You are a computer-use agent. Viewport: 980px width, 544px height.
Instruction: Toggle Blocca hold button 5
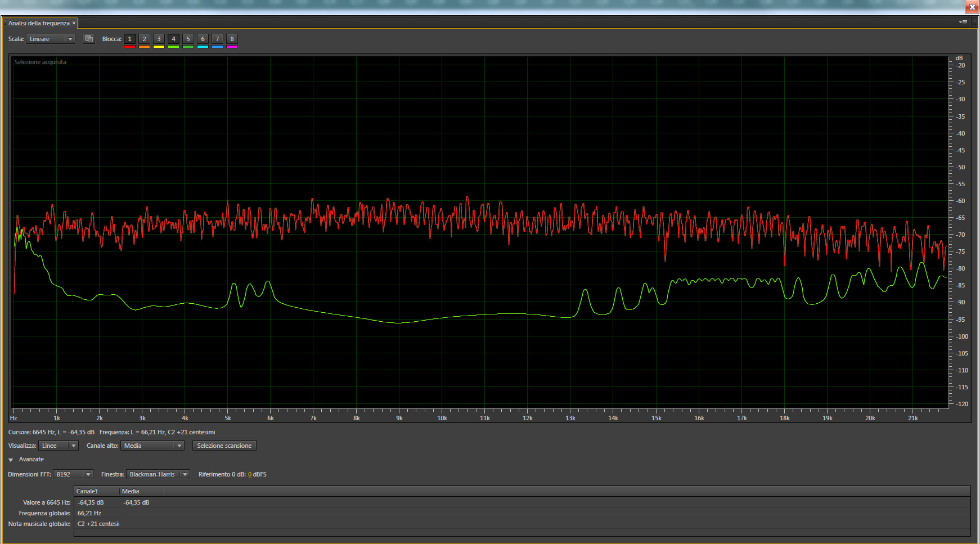coord(188,39)
